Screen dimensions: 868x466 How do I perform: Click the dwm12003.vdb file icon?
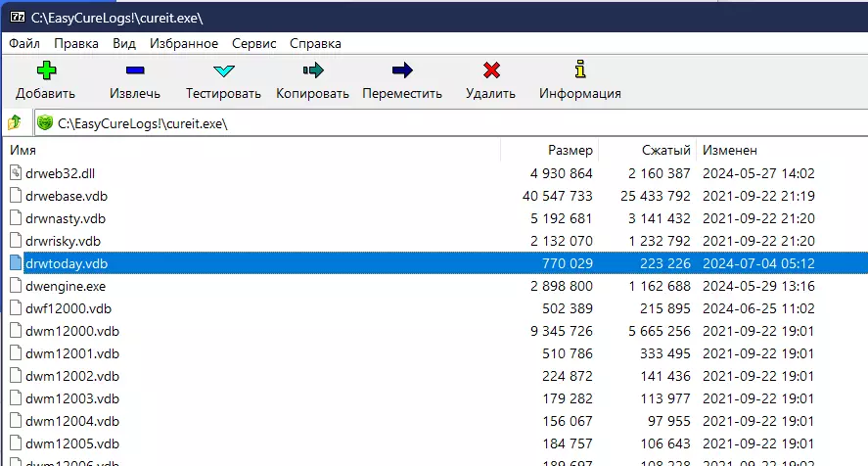16,398
